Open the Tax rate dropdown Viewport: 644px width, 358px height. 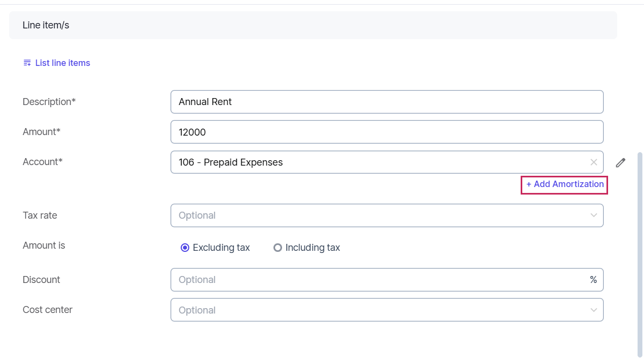pyautogui.click(x=375, y=215)
